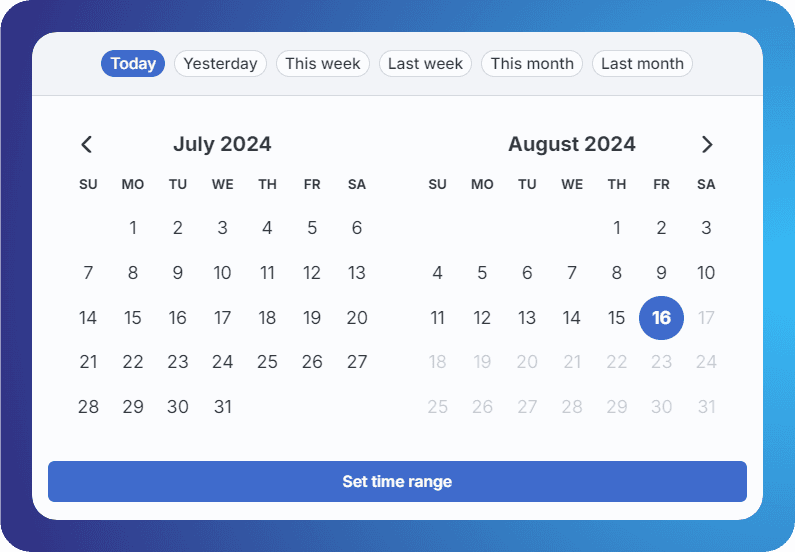This screenshot has width=795, height=552.
Task: Select August 9 on the calendar
Action: (661, 273)
